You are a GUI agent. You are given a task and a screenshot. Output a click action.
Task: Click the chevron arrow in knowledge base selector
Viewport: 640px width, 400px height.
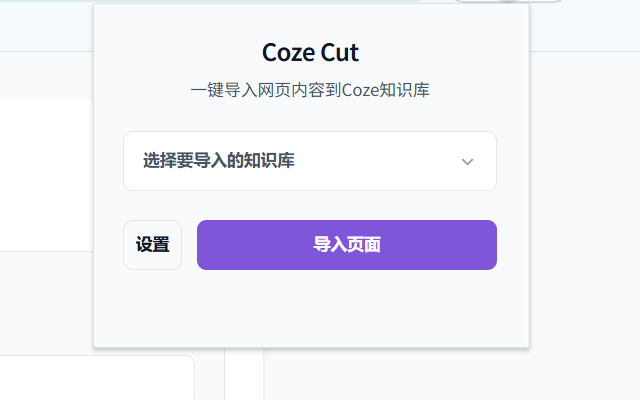tap(467, 162)
